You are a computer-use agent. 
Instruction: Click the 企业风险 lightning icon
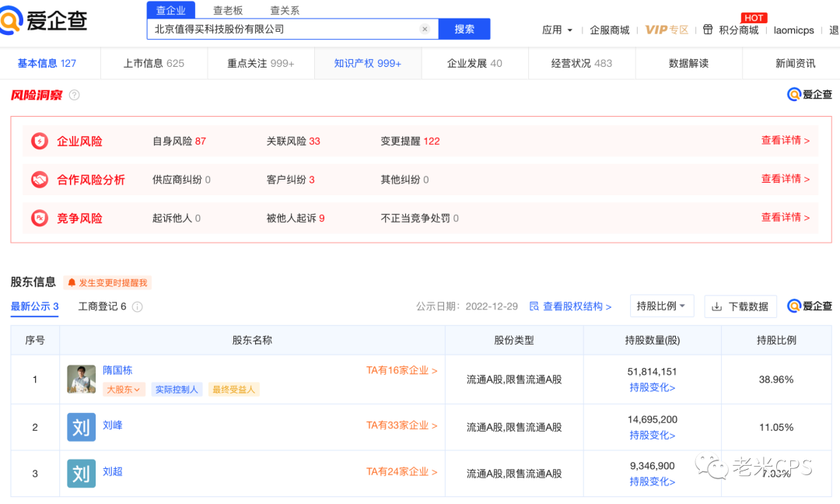40,141
